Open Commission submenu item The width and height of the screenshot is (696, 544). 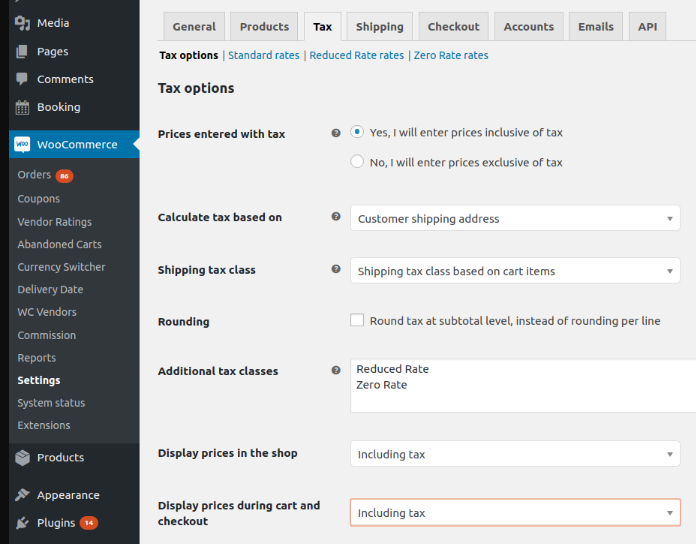point(47,335)
